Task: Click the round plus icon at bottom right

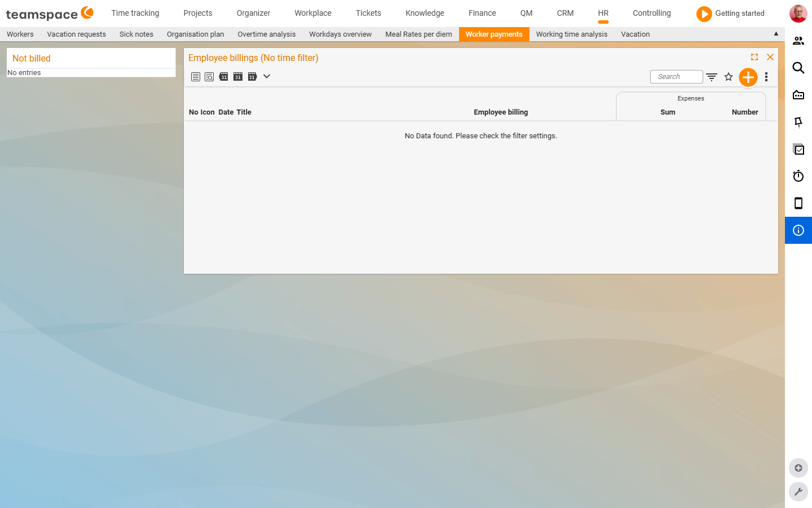Action: [x=798, y=468]
